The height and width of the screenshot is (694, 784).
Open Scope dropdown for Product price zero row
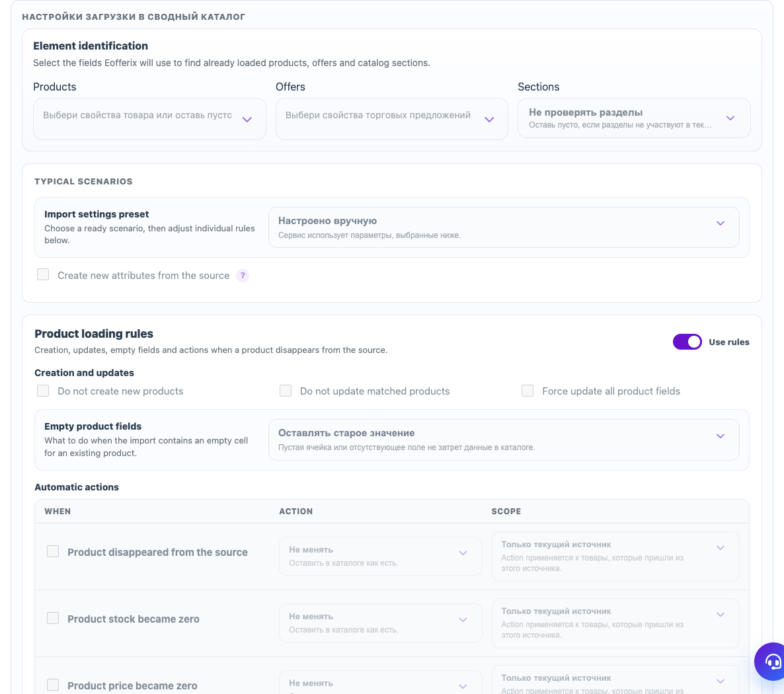coord(615,680)
